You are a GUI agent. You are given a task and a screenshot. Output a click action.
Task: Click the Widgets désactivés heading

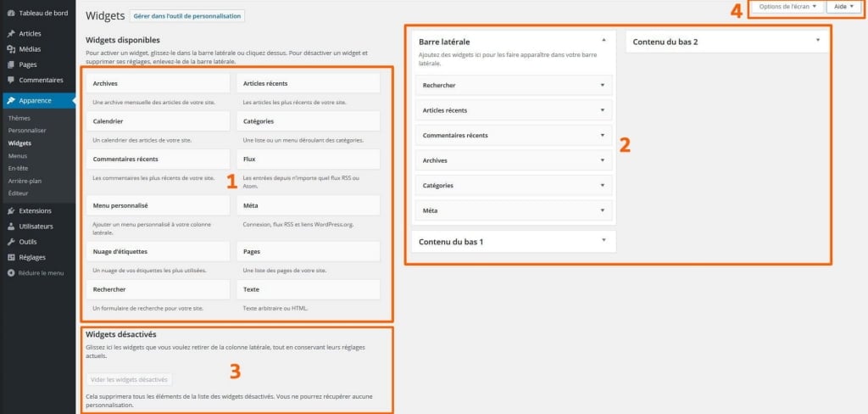pos(121,335)
